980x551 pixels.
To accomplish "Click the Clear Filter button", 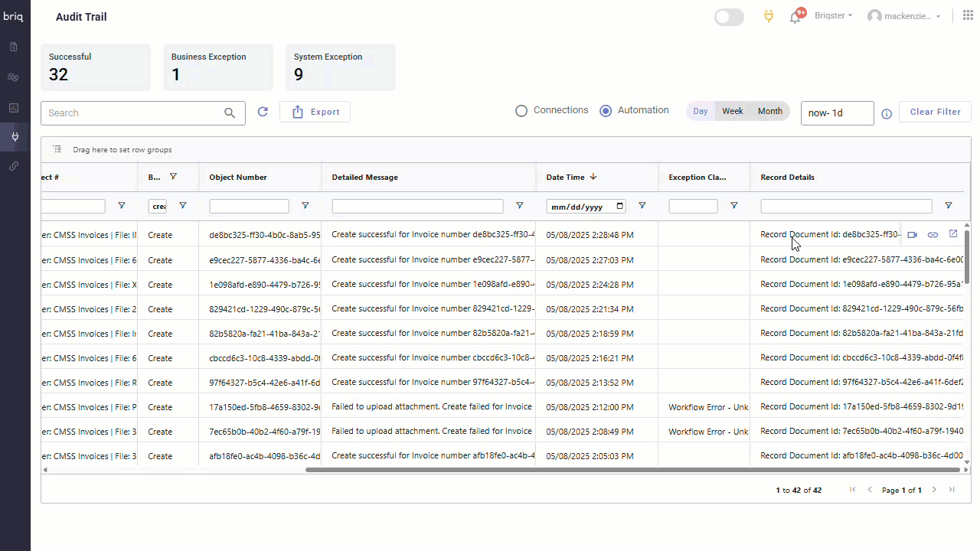I will pos(935,112).
